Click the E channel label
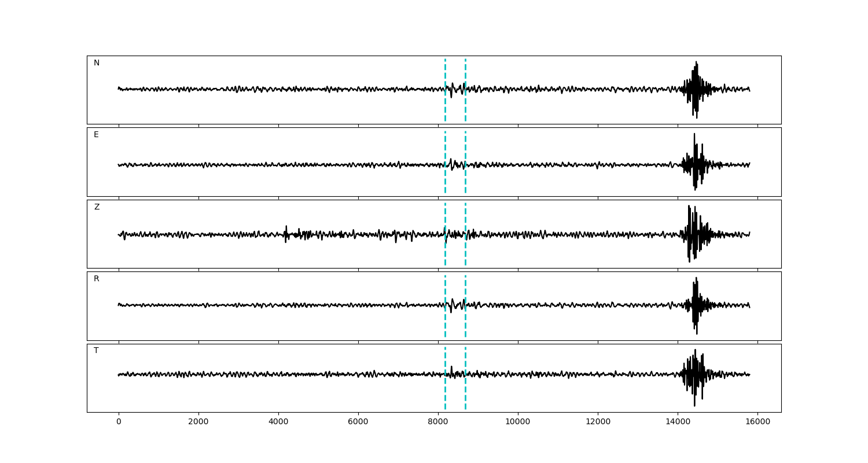The height and width of the screenshot is (463, 868). click(96, 135)
